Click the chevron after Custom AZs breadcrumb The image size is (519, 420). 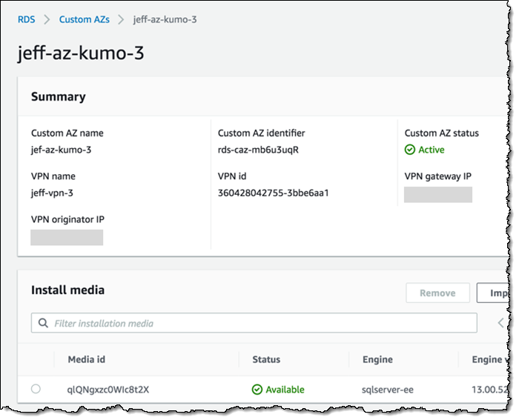coord(121,19)
